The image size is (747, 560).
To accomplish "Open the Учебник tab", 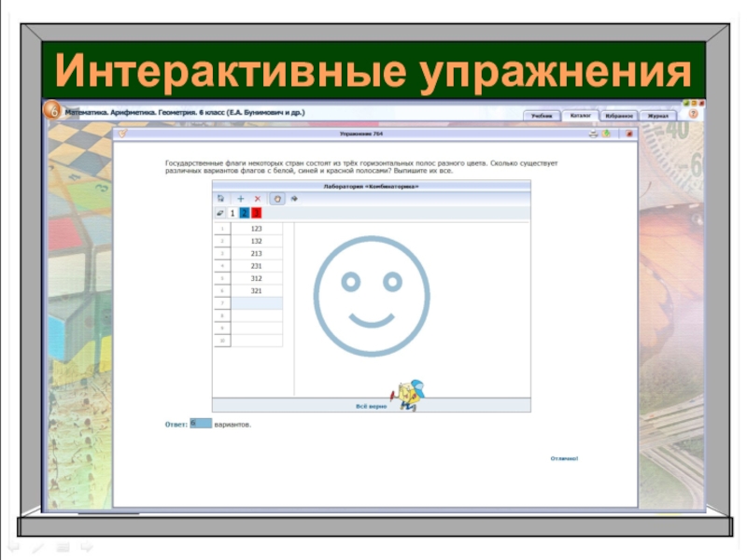I will coord(542,116).
